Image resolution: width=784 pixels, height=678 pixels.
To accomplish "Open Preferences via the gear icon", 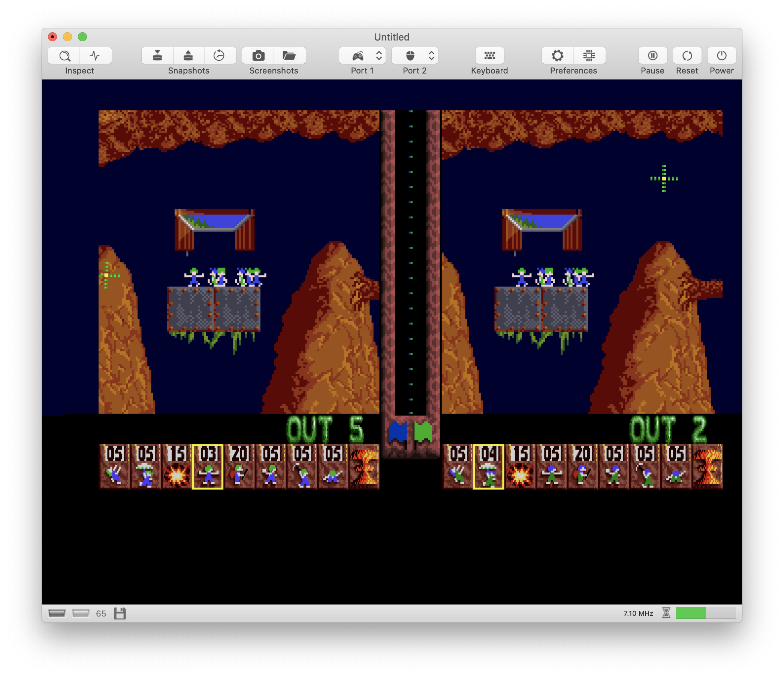I will tap(558, 55).
